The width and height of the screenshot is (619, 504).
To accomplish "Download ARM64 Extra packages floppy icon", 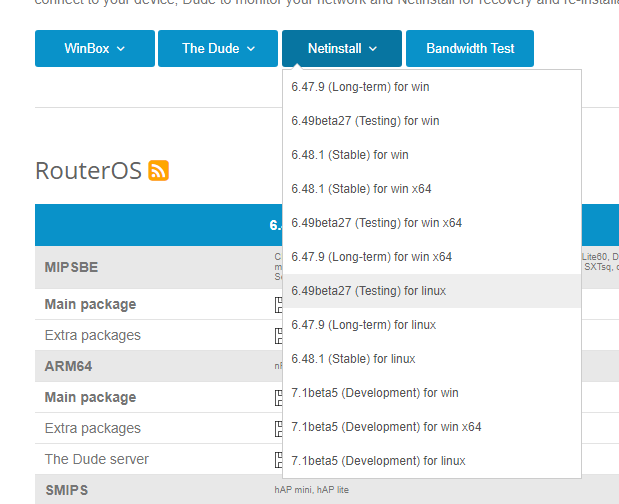I will 279,429.
